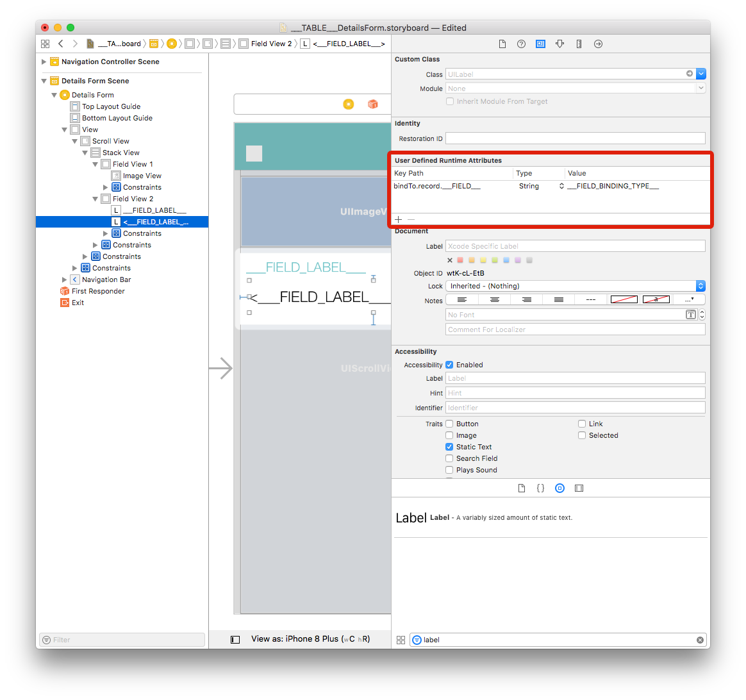Screen dimensions: 746x700
Task: Clear the document label color (X)
Action: coord(450,260)
